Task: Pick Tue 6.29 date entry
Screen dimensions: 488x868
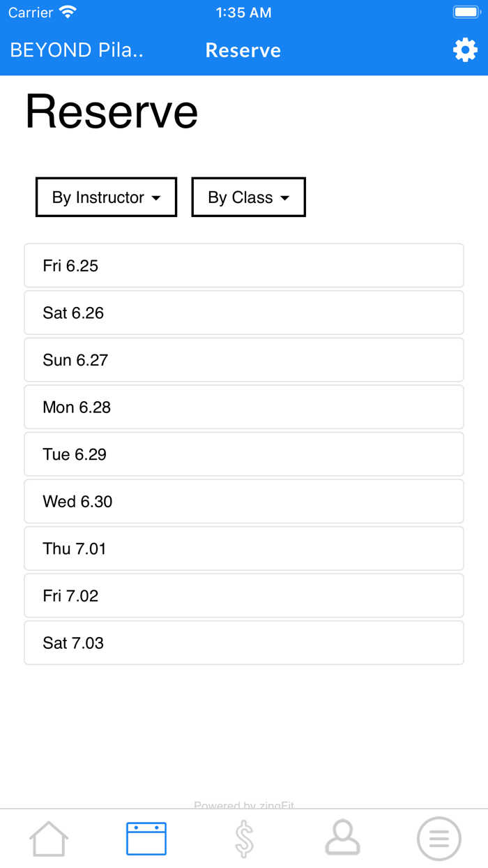Action: click(244, 454)
